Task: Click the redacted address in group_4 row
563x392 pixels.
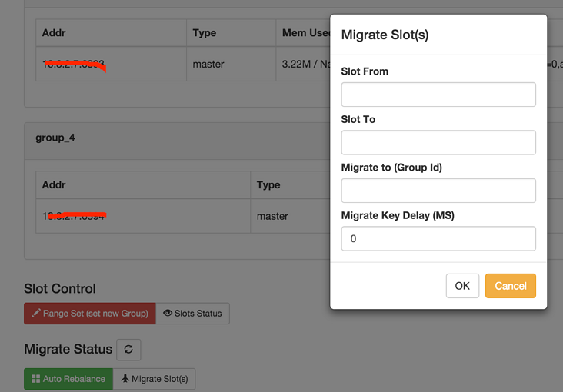Action: click(x=75, y=217)
